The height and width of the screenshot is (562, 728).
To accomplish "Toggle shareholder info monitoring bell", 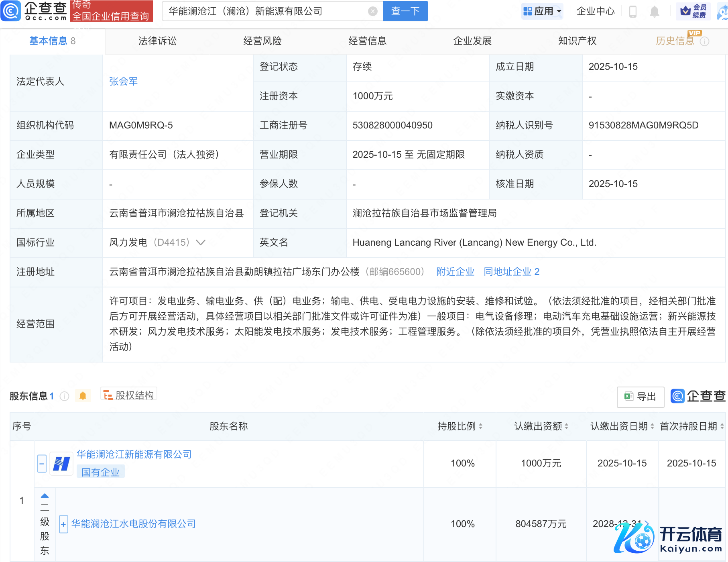I will (83, 396).
